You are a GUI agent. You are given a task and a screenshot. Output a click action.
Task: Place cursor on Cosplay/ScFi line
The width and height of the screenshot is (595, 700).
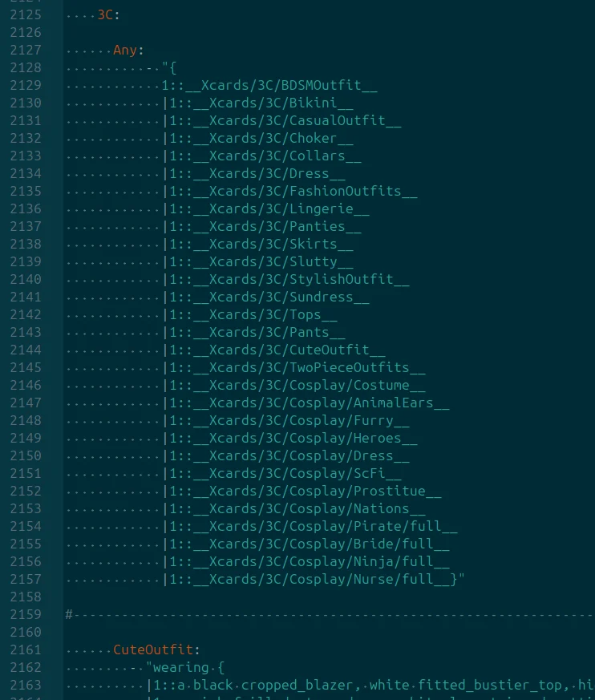pyautogui.click(x=282, y=474)
